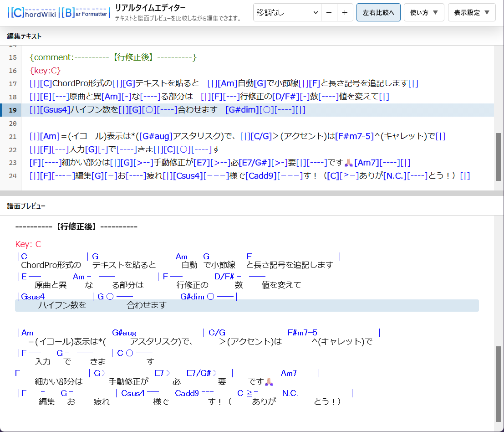
Task: Increase transpose with the plus button
Action: pos(345,13)
